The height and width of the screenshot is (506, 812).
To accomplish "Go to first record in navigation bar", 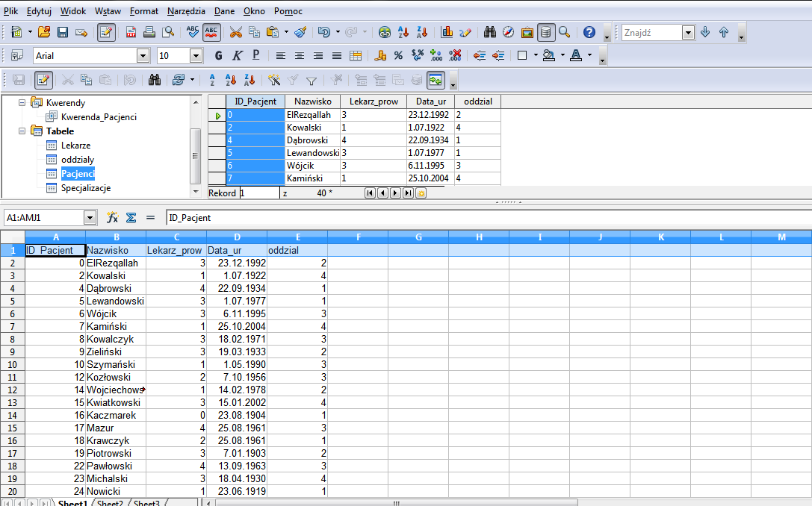I will coord(370,193).
